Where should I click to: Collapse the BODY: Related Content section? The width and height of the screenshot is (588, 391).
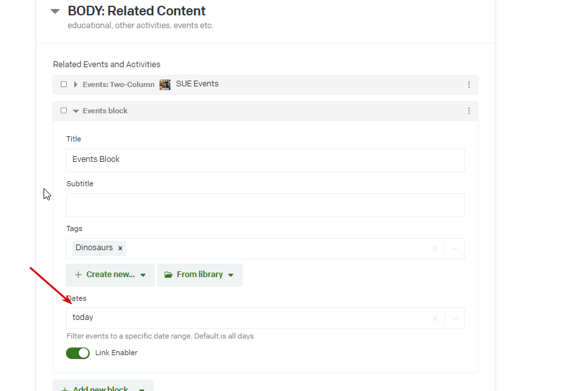click(x=55, y=12)
